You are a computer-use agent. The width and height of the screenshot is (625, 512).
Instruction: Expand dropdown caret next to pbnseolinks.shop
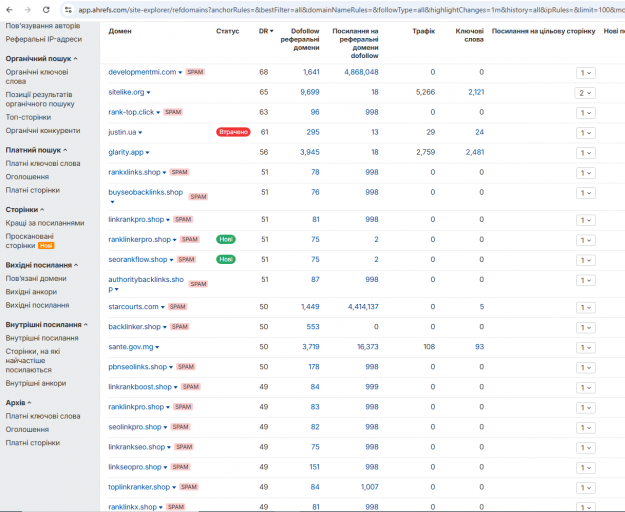point(171,367)
